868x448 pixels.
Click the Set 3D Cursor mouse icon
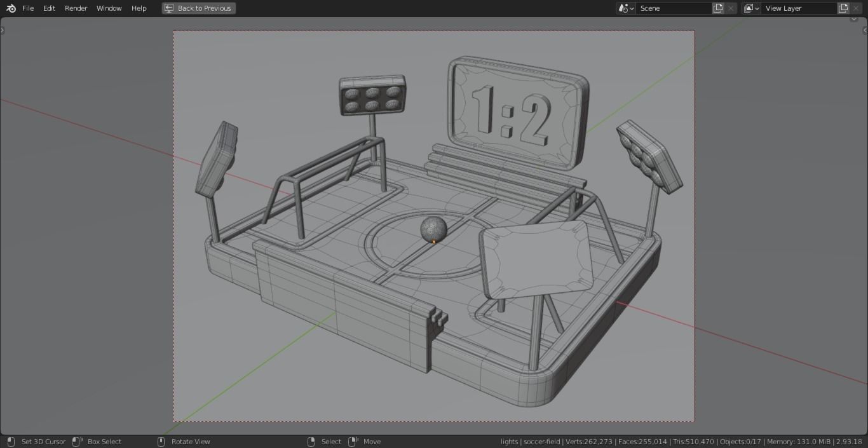pos(11,442)
